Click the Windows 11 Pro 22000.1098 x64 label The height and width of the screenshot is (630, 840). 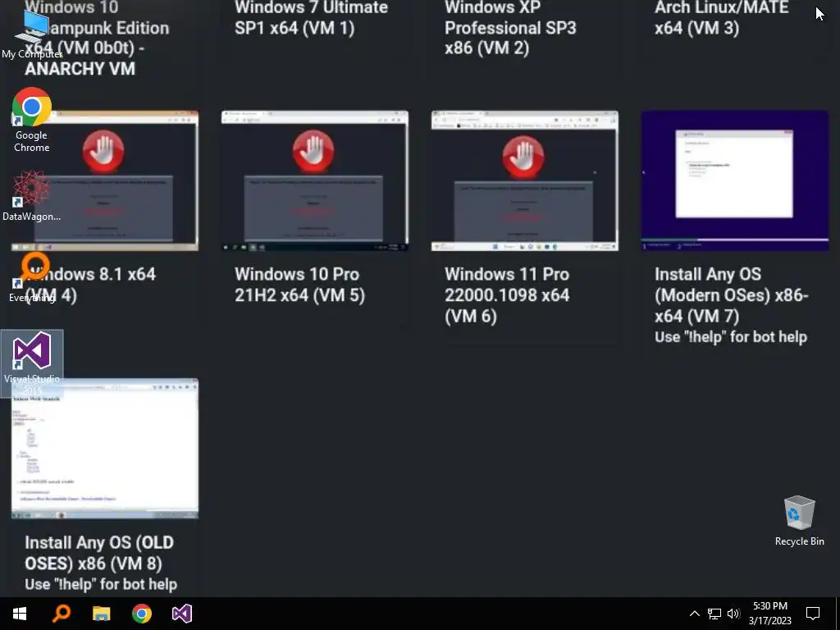[x=507, y=295]
